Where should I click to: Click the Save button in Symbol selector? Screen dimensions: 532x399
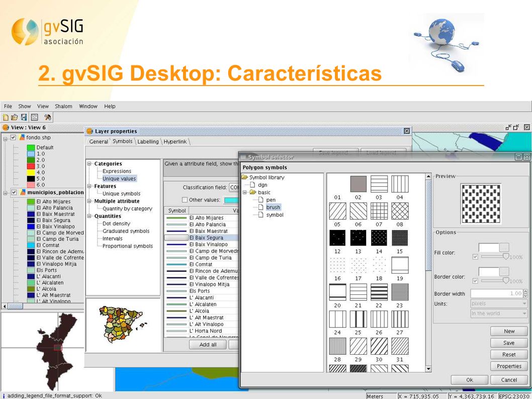(x=509, y=343)
